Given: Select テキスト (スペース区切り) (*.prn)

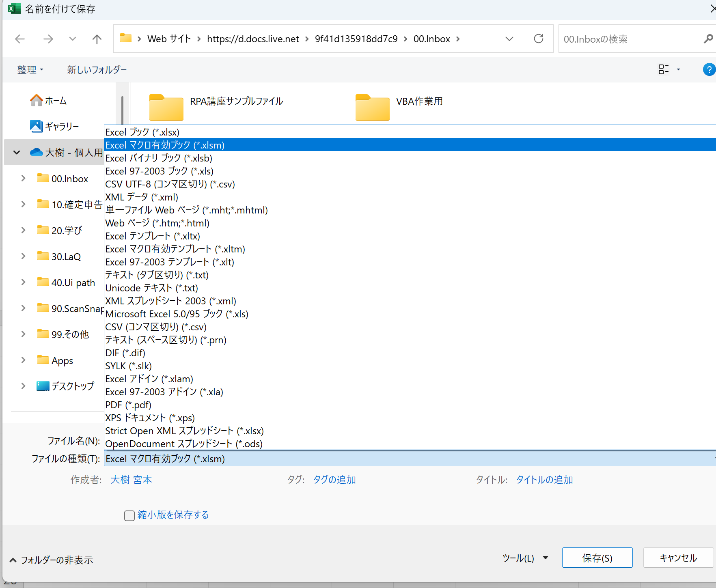Looking at the screenshot, I should [x=410, y=340].
